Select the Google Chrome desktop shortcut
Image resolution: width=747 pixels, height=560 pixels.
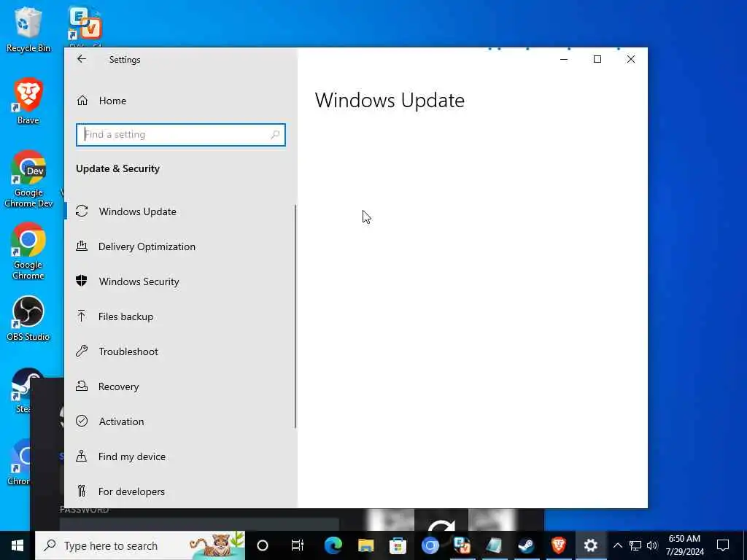pos(28,252)
